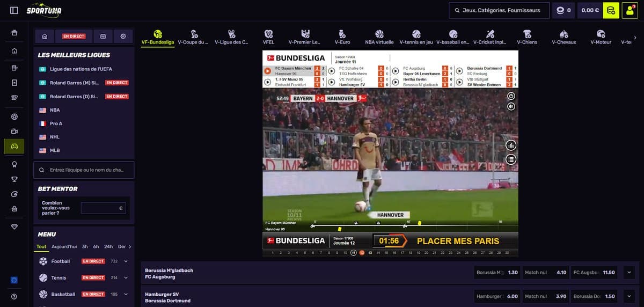
Task: Show statistics with the bar chart icon on video
Action: tap(511, 145)
